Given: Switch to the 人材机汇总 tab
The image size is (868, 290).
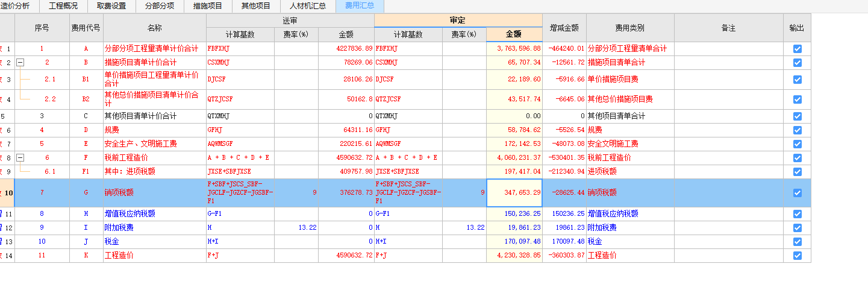Looking at the screenshot, I should [308, 6].
